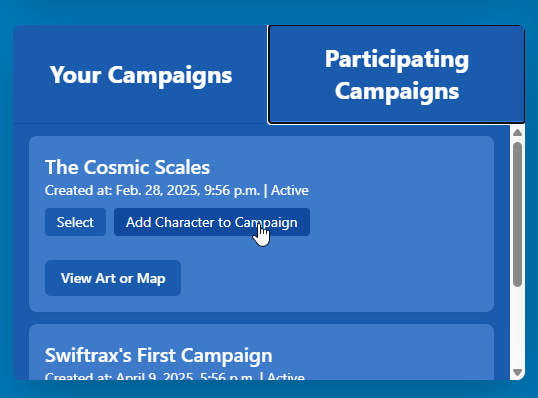Open the Participating Campaigns tab
538x398 pixels.
pyautogui.click(x=396, y=74)
